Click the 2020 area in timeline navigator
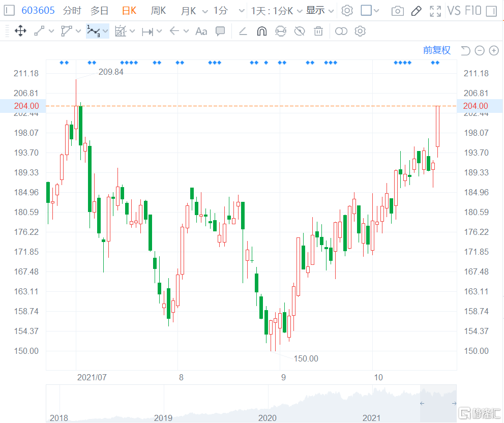The image size is (504, 423). pyautogui.click(x=268, y=417)
